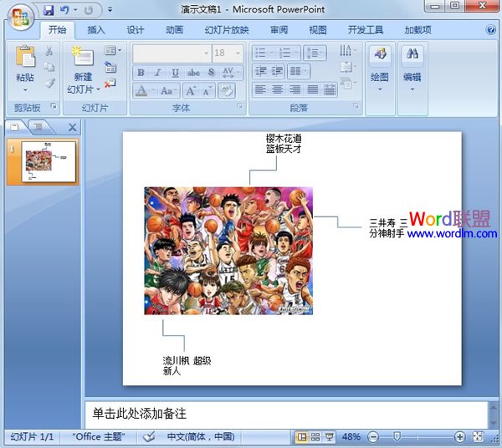Click the Redo icon in the quick access toolbar

coord(88,10)
